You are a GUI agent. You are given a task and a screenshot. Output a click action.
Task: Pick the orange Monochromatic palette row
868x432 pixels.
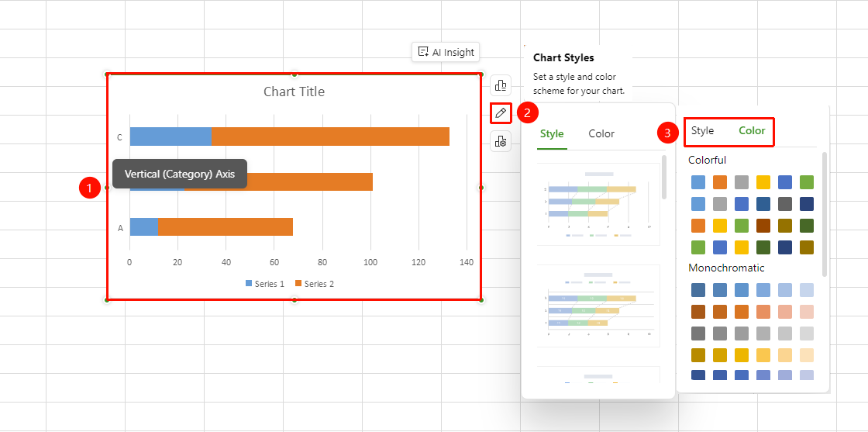click(x=753, y=312)
